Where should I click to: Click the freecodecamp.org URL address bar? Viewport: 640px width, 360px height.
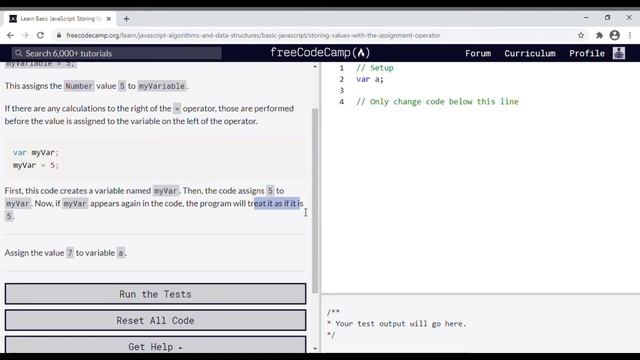[x=253, y=36]
